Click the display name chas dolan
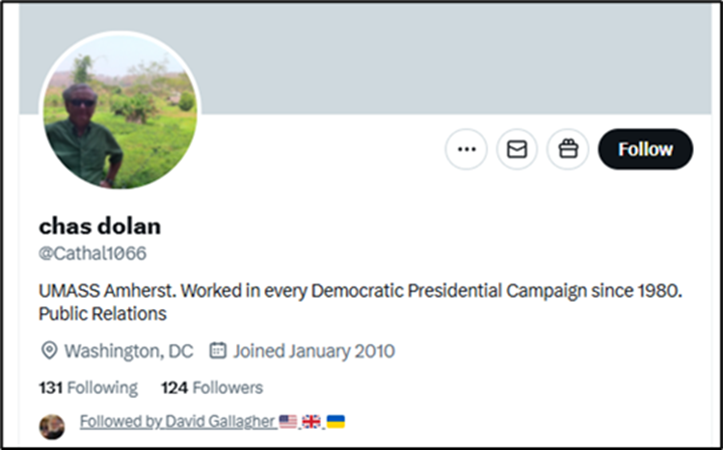This screenshot has height=450, width=723. (99, 226)
